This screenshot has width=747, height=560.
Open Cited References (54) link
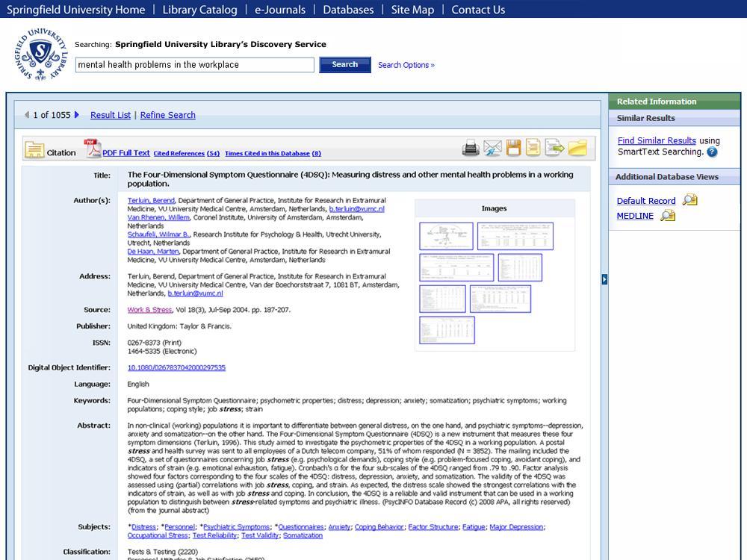[x=186, y=153]
